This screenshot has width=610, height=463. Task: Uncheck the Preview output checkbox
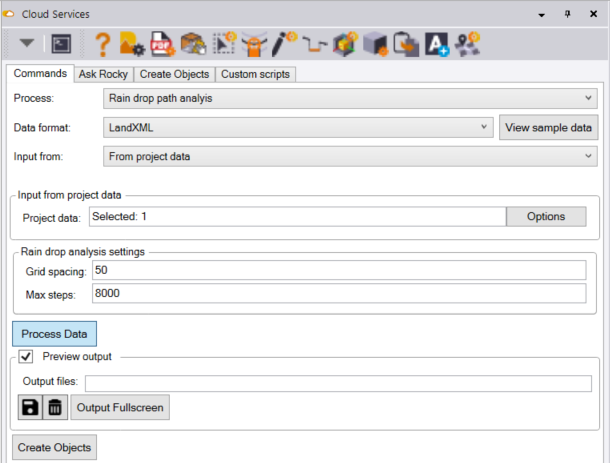[x=27, y=356]
